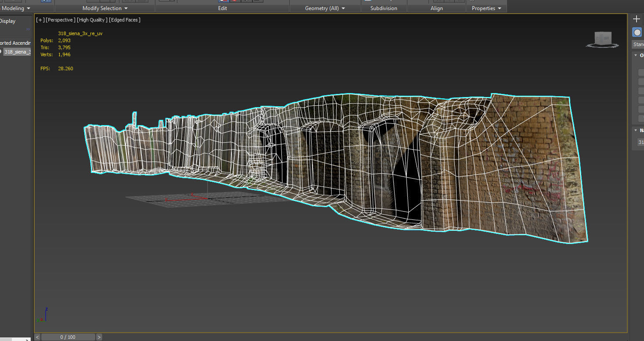Open the Standard primitives category dropdown

coord(638,44)
